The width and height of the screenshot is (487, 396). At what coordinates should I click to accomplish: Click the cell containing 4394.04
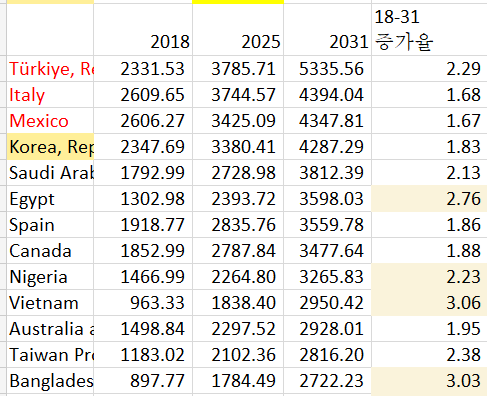pos(327,95)
